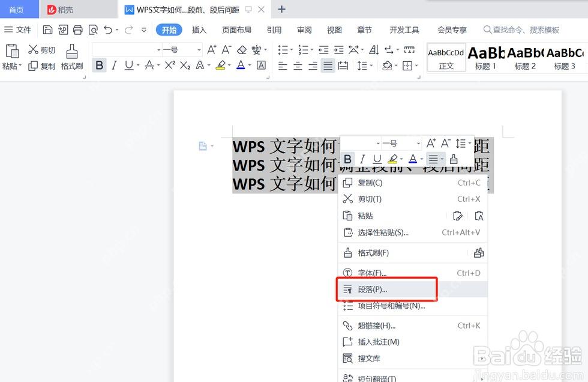Toggle Subscript X₂ in the ribbon
Screen dimensions: 588x382
point(185,65)
